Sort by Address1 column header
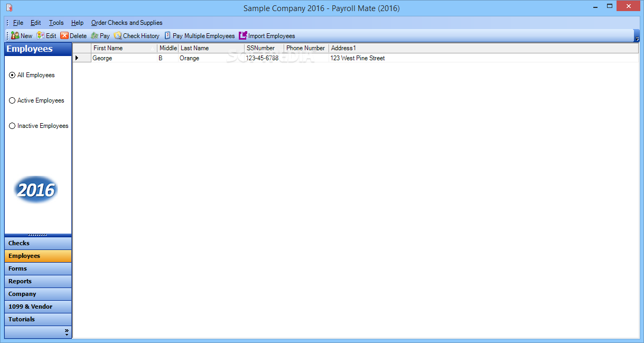 point(483,48)
